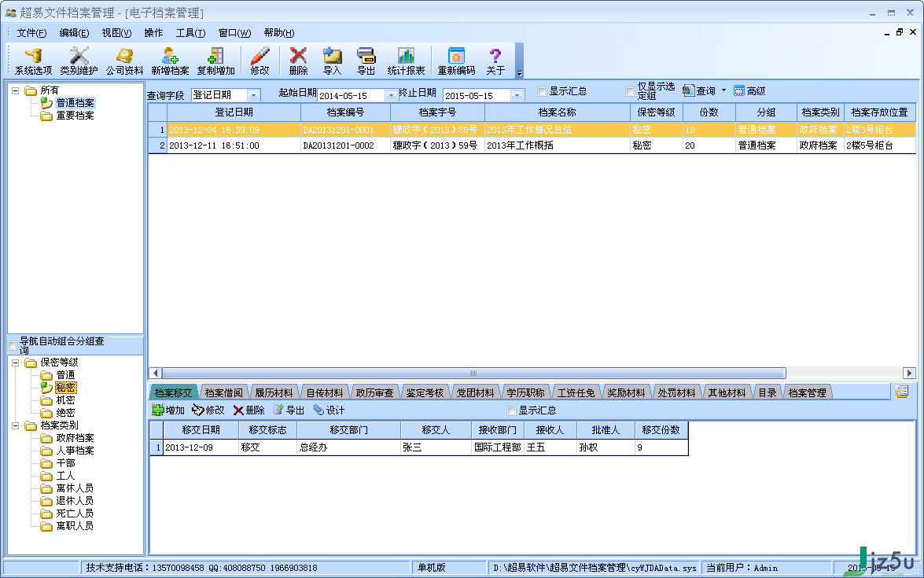Open the 起始日期 date dropdown
Viewport: 924px width, 578px height.
[391, 95]
